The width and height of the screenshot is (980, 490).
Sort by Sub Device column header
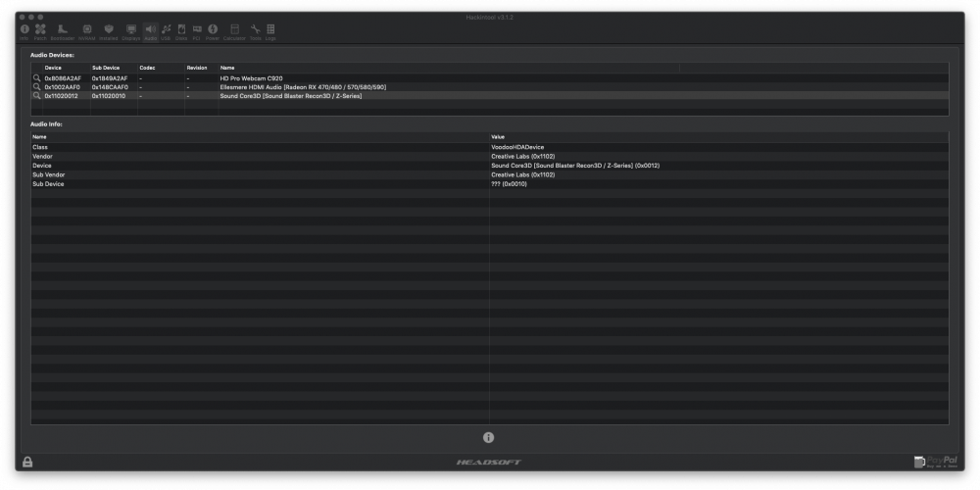(114, 68)
